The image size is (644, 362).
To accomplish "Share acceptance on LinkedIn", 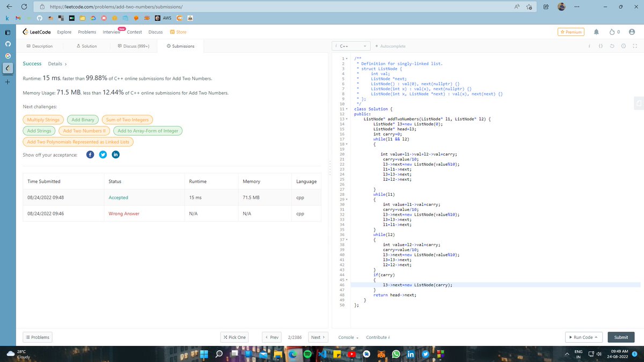I will point(115,155).
